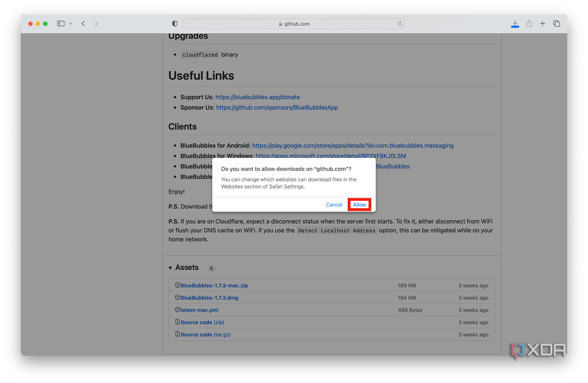Click the Allow button in the download dialog
588x383 pixels.
pyautogui.click(x=359, y=205)
